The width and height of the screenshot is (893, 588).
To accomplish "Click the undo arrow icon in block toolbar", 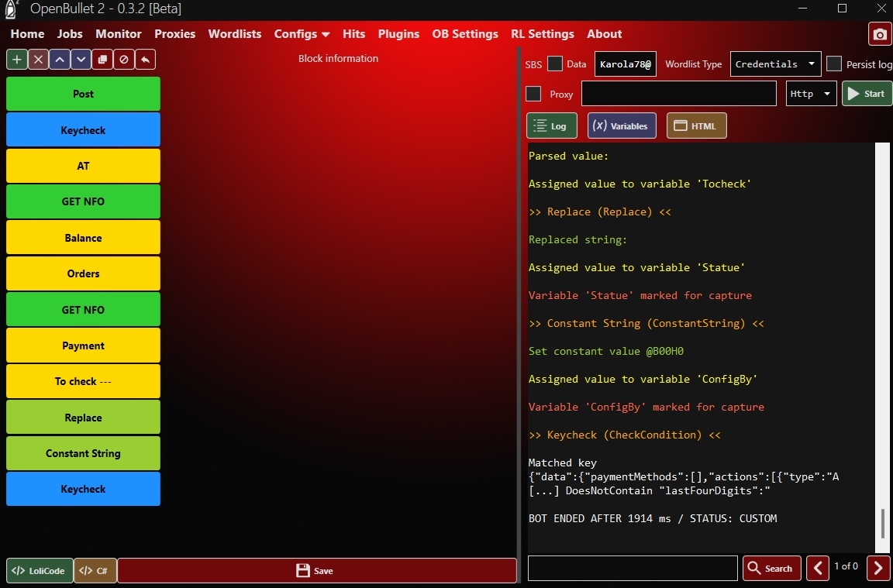I will pyautogui.click(x=145, y=60).
